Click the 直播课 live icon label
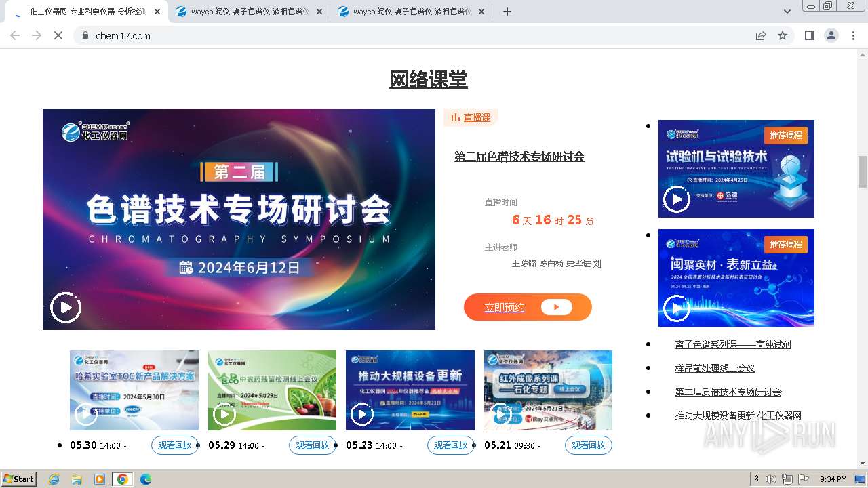Screen dimensions: 868x488 [x=471, y=117]
